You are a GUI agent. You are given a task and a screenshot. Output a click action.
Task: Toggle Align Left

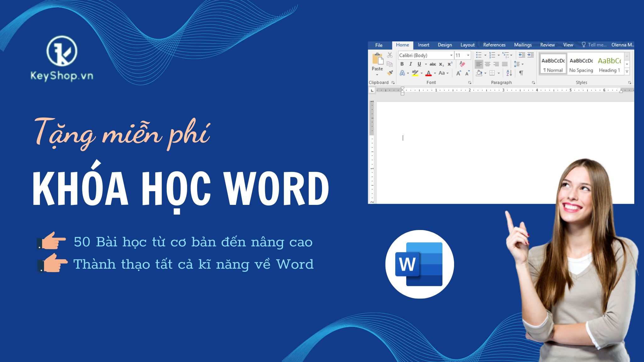click(479, 64)
